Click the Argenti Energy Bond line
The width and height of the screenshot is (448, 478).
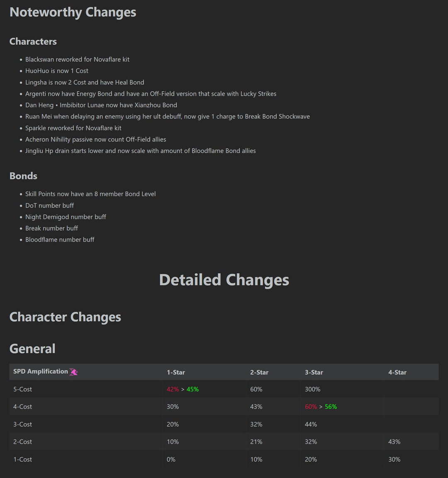[151, 94]
